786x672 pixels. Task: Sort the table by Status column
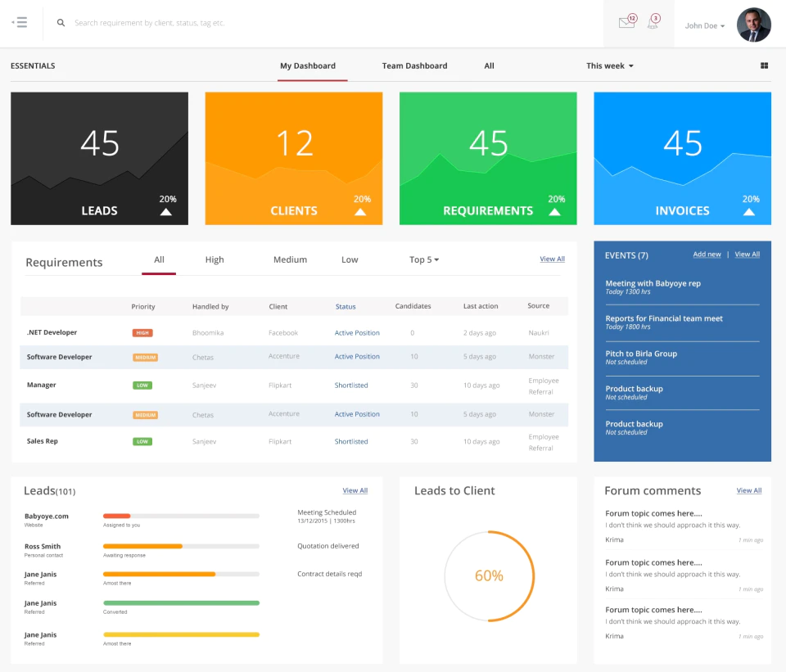click(x=346, y=306)
